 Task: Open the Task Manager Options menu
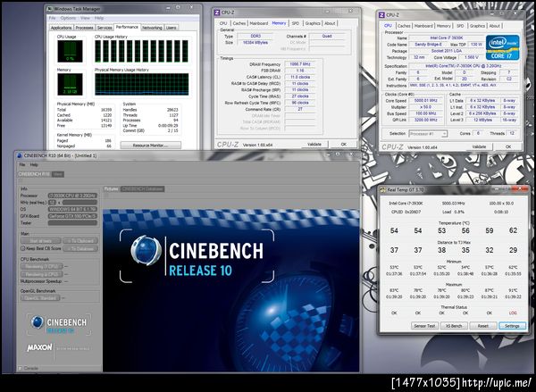[x=68, y=18]
